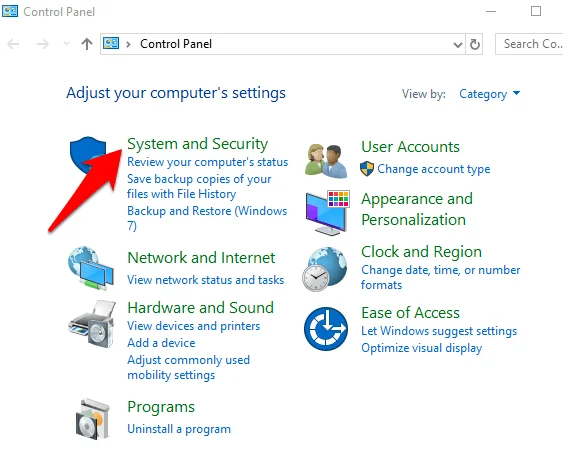
Task: Open Programs heading
Action: pos(161,407)
